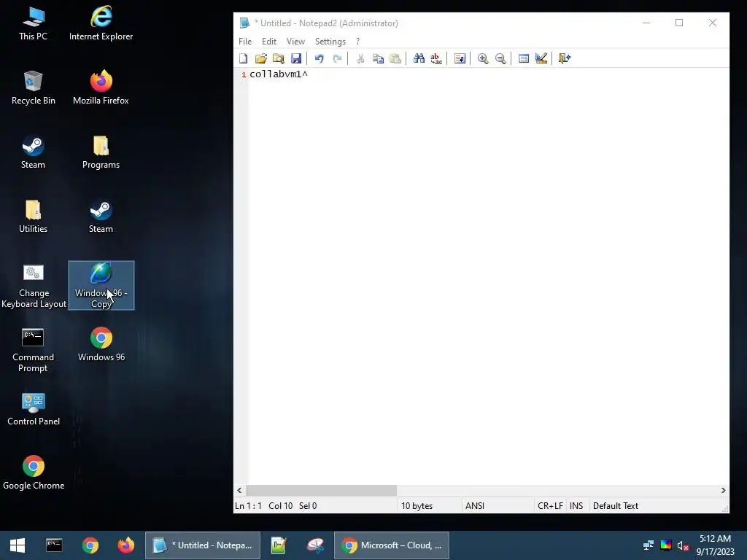Select the Programs folder on desktop
747x560 pixels.
click(101, 152)
